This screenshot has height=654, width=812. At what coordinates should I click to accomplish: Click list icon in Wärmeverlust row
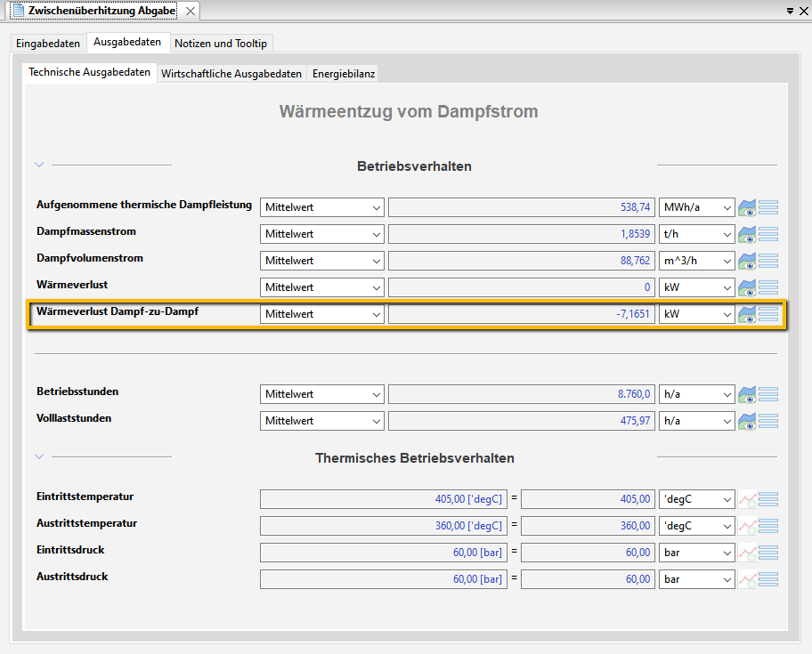[x=768, y=287]
